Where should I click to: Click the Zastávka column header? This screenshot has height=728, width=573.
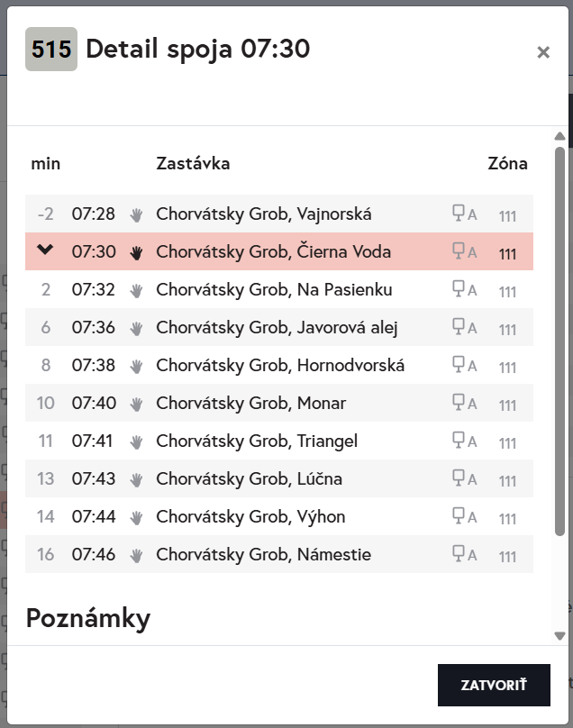click(x=193, y=163)
